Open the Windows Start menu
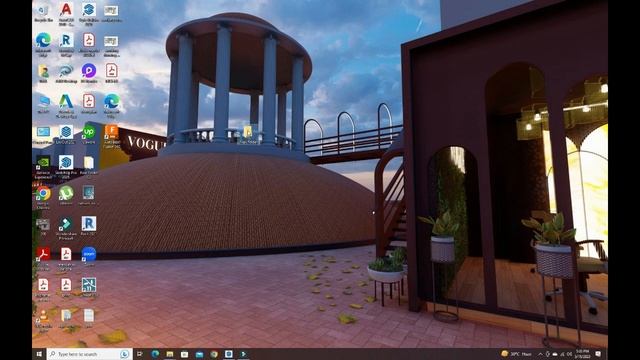640x360 pixels. coord(39,354)
